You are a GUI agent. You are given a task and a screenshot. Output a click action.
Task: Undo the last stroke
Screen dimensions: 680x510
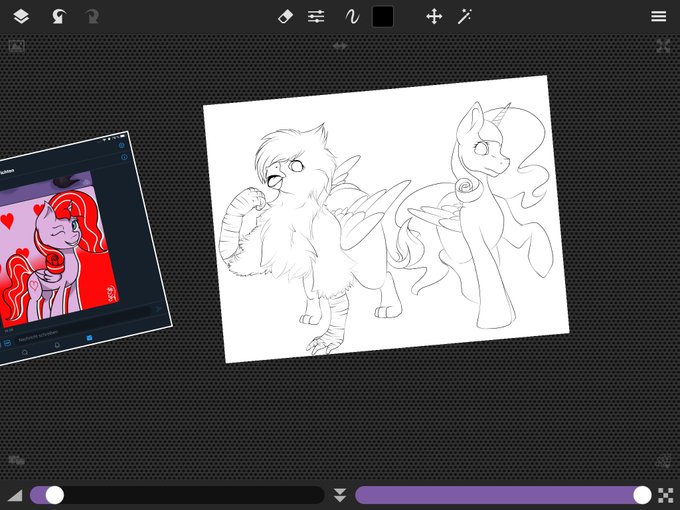(x=58, y=17)
